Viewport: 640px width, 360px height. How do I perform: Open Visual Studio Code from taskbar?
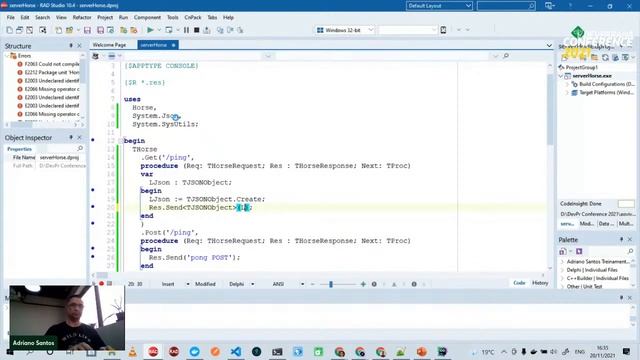[236, 351]
